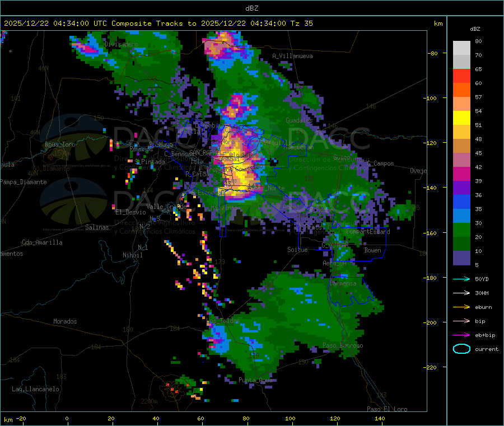Click the Cda_Amarilla map label
The height and width of the screenshot is (426, 504).
42,242
